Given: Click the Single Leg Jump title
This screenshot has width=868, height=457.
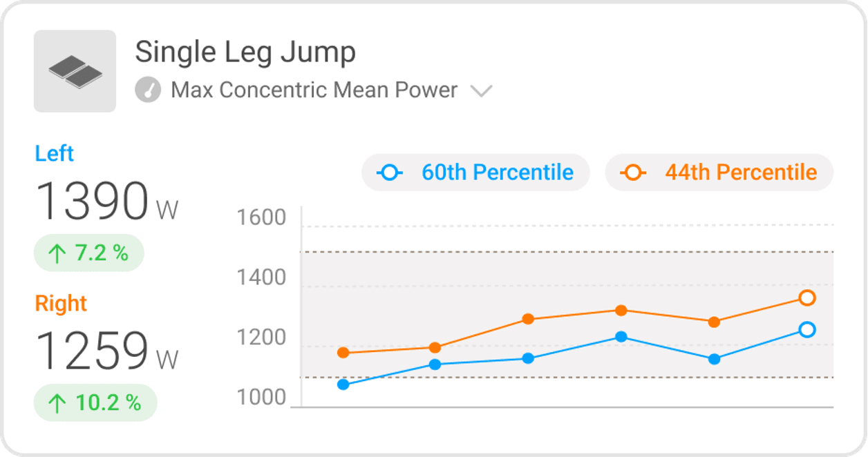Looking at the screenshot, I should tap(245, 52).
